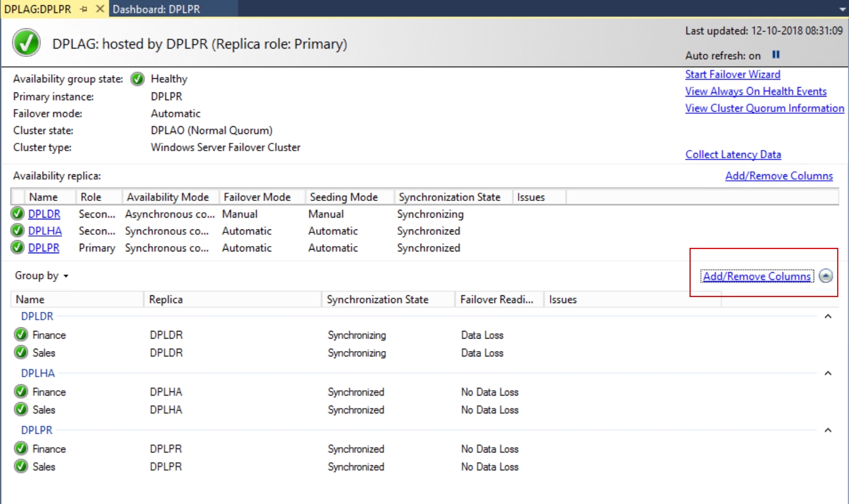849x504 pixels.
Task: Click 'DPLAO (Normal Quorum)' cluster state
Action: coord(212,130)
